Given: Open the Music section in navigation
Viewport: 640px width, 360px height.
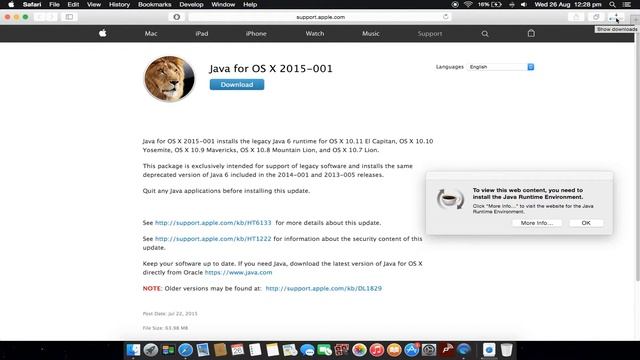Looking at the screenshot, I should [371, 33].
